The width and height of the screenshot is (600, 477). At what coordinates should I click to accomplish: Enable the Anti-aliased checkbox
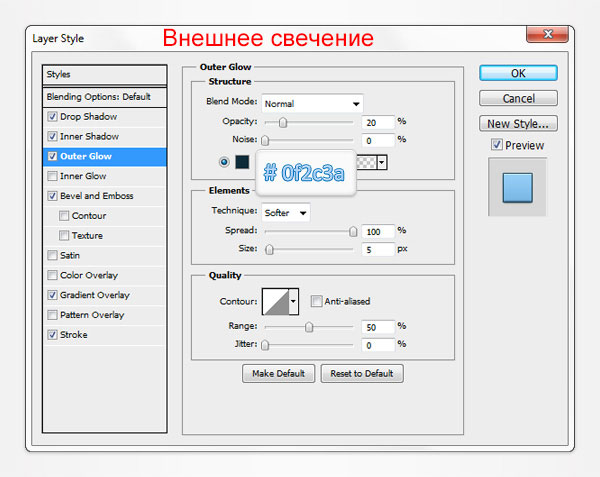click(316, 301)
